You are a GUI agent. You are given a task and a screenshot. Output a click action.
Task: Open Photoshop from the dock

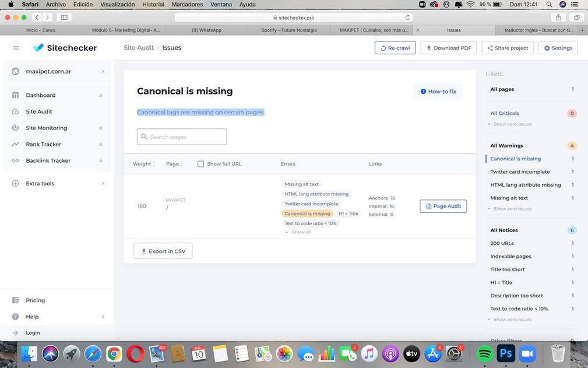point(505,353)
